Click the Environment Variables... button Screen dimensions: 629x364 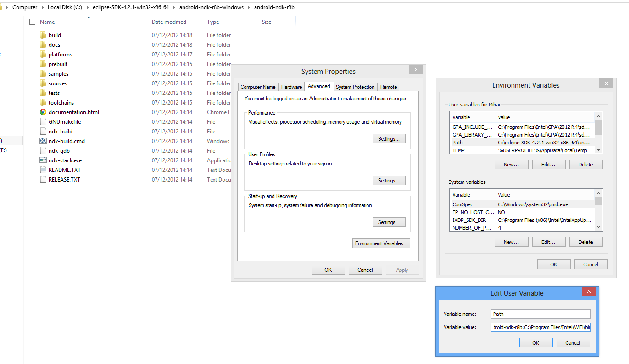point(381,243)
